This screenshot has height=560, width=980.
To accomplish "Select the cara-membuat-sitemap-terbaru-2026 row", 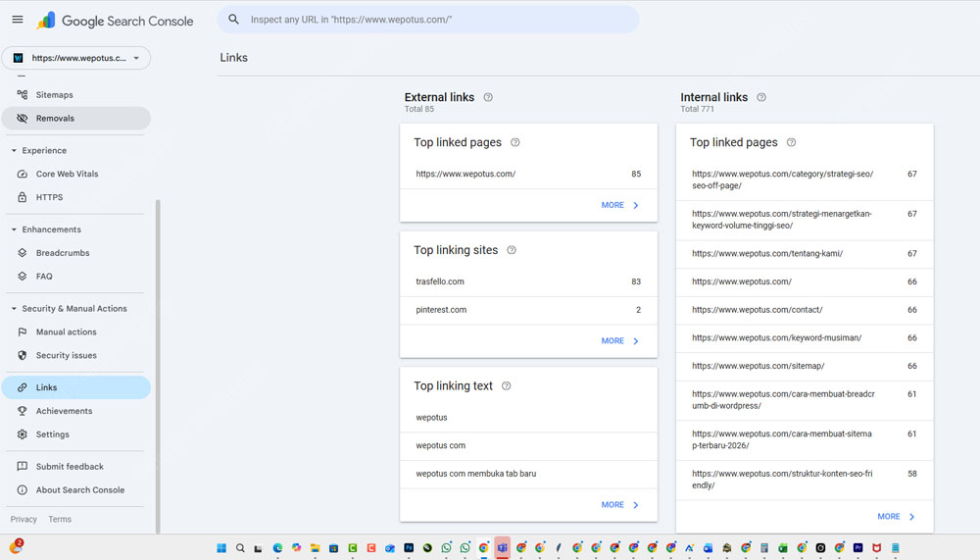I will coord(805,440).
